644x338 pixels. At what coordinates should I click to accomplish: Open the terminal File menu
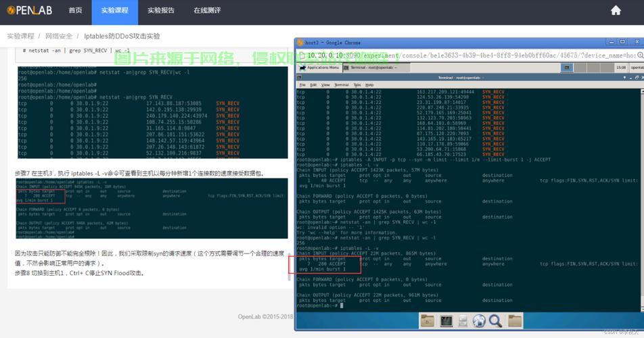pos(302,85)
